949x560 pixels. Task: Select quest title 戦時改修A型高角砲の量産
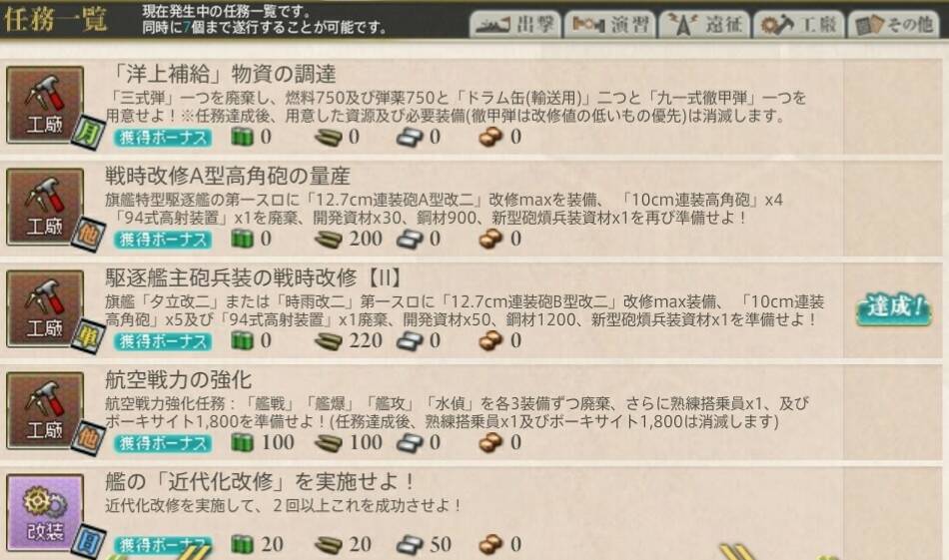(228, 176)
